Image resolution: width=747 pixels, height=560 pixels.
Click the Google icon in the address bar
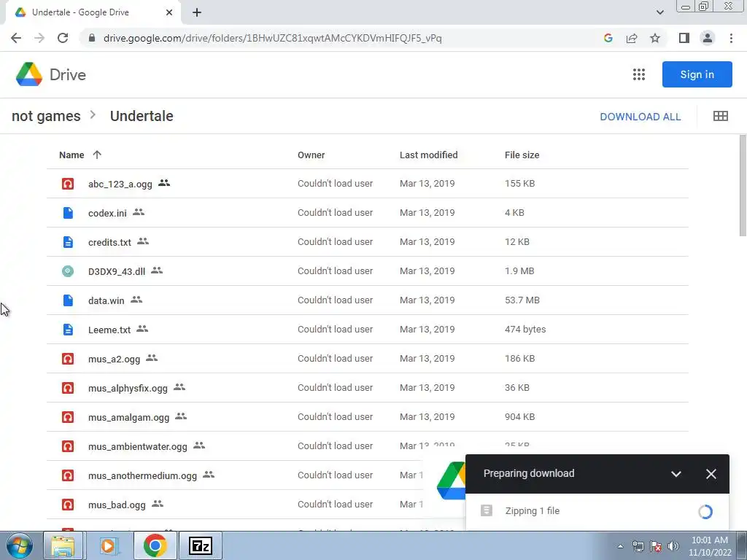[x=608, y=38]
